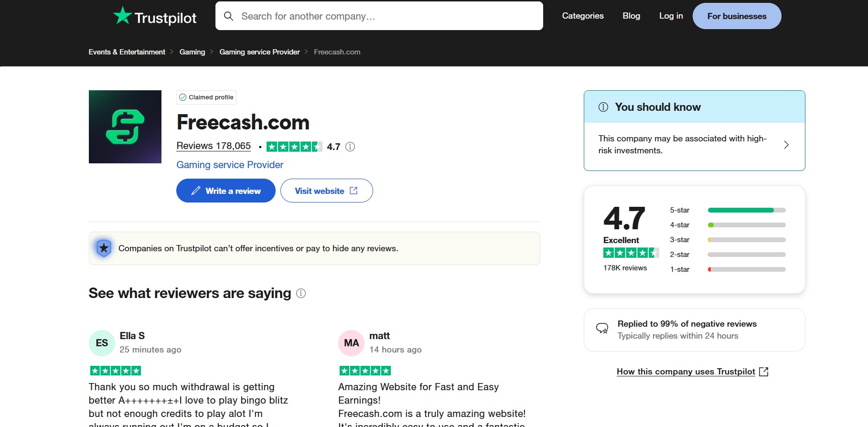Click the For businesses button

pos(737,16)
